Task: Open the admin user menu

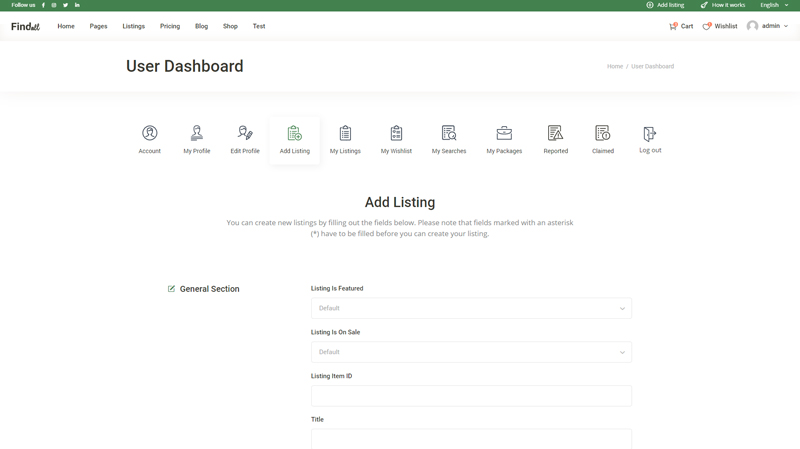Action: [x=767, y=26]
